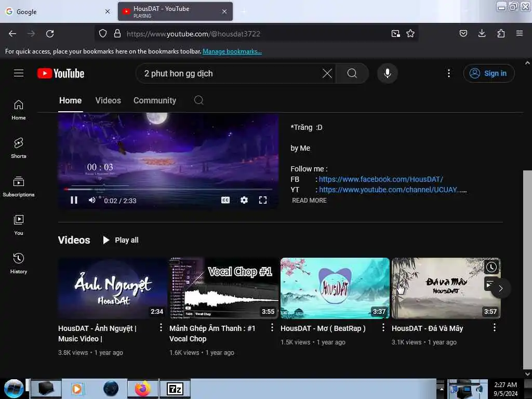Reload the page with the refresh icon
532x399 pixels.
[50, 34]
